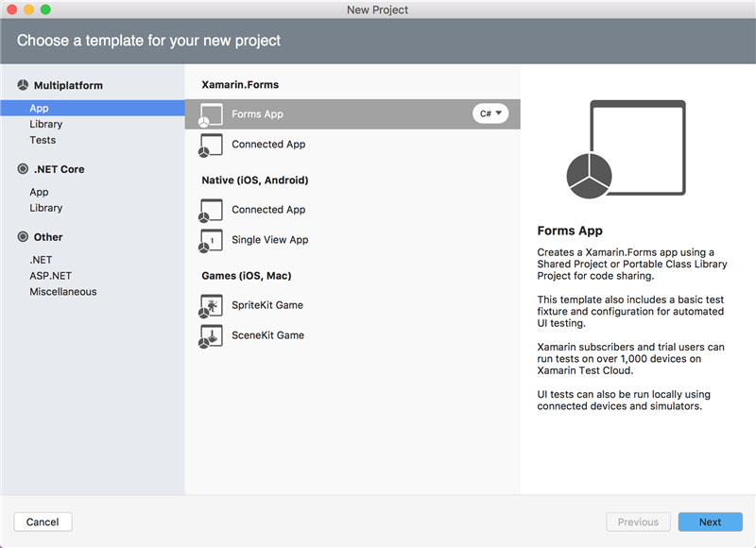
Task: Click the Forms App template icon
Action: (x=211, y=115)
